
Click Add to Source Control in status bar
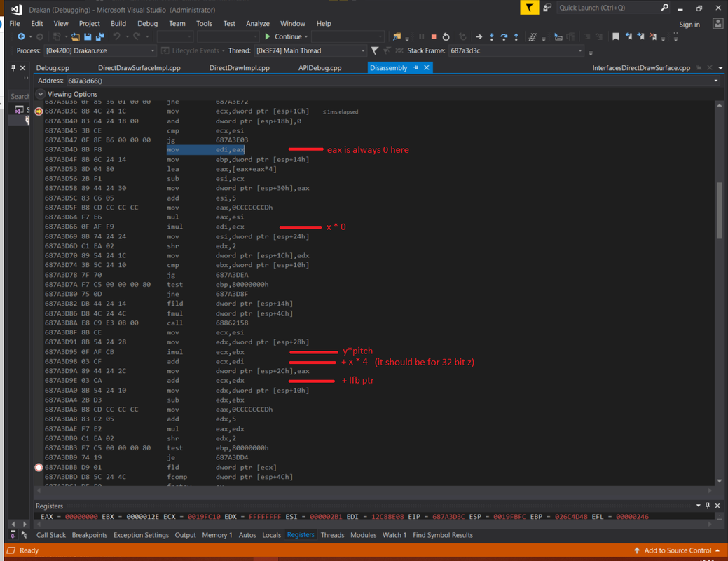pos(678,550)
